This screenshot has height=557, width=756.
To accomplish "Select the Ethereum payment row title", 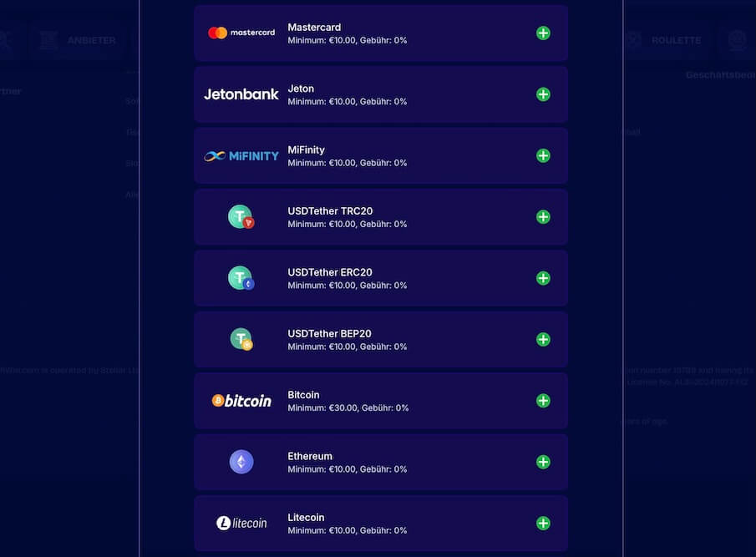I will click(310, 456).
